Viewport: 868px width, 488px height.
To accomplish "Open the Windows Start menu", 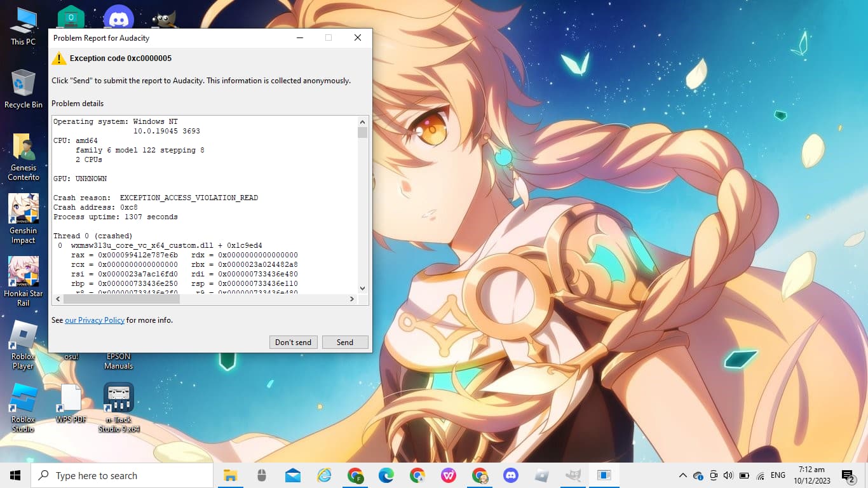I will [15, 475].
